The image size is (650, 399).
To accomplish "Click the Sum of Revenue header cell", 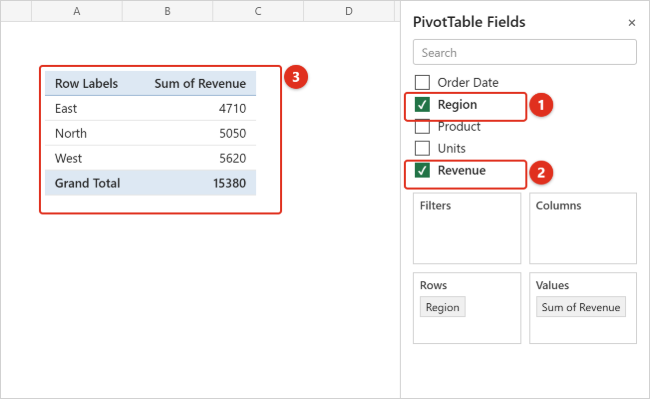I will pos(200,83).
